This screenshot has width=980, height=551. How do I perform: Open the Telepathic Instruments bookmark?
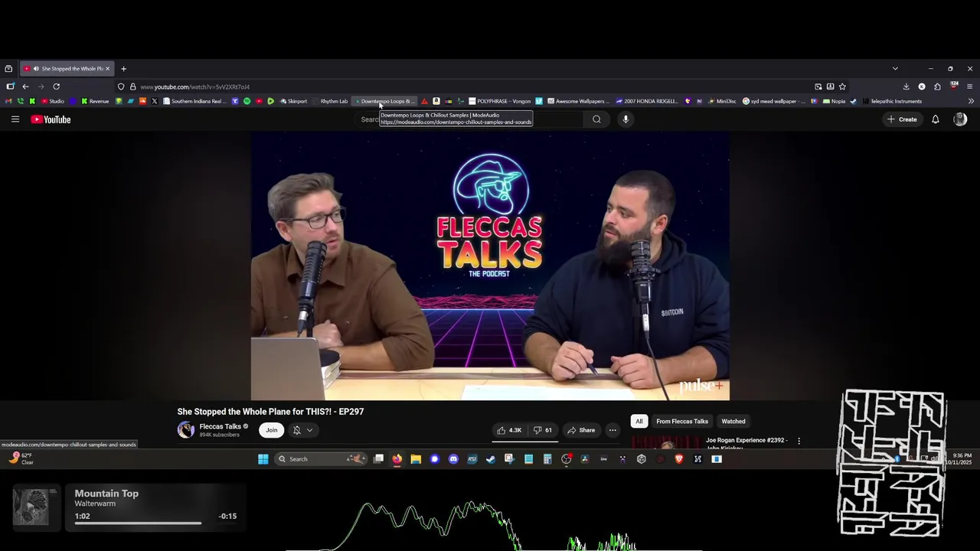(891, 101)
